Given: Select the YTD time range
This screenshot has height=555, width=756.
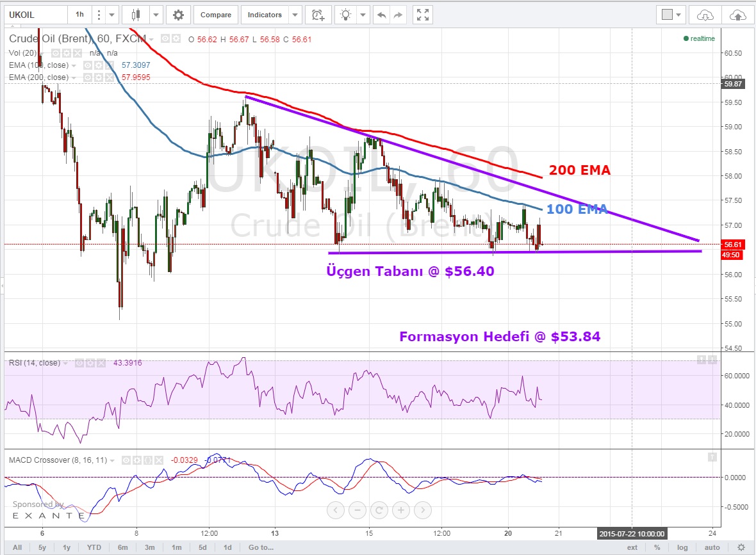Looking at the screenshot, I should tap(94, 547).
